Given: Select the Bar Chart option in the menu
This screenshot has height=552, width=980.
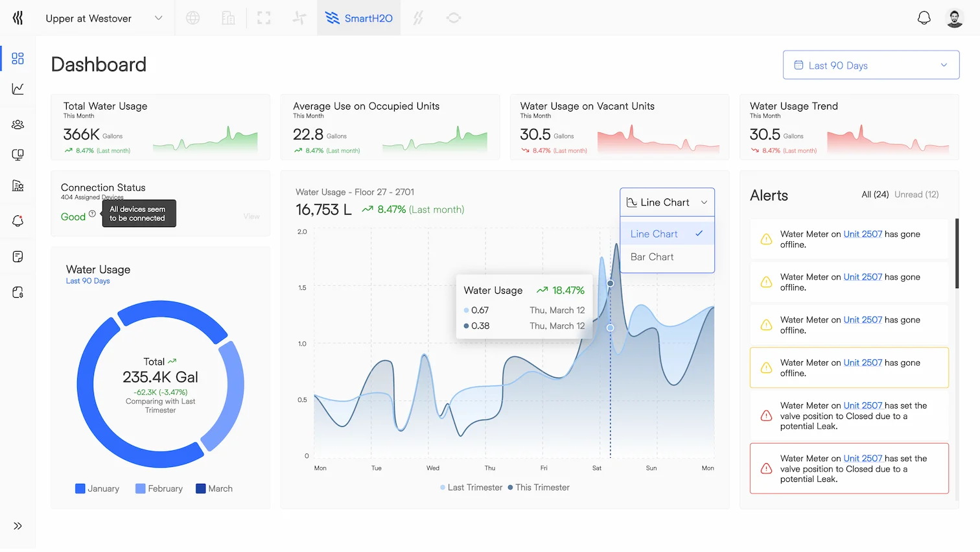Looking at the screenshot, I should (x=667, y=257).
